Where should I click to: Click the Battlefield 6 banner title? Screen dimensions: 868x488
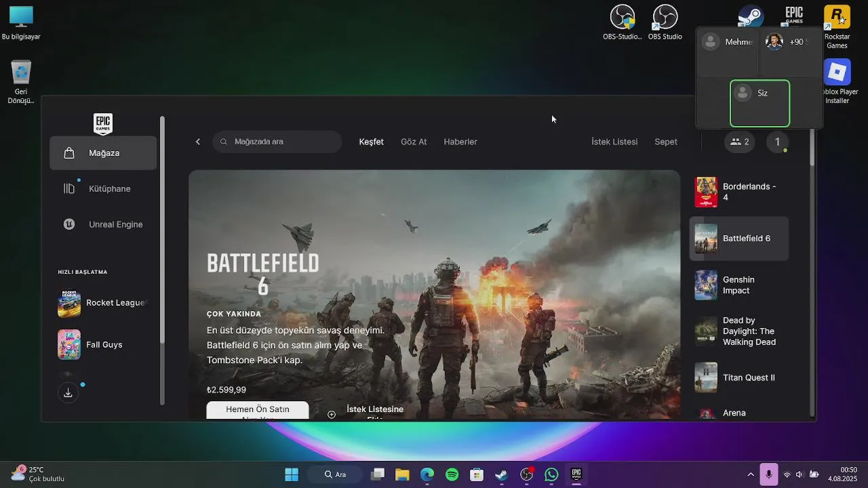[263, 274]
